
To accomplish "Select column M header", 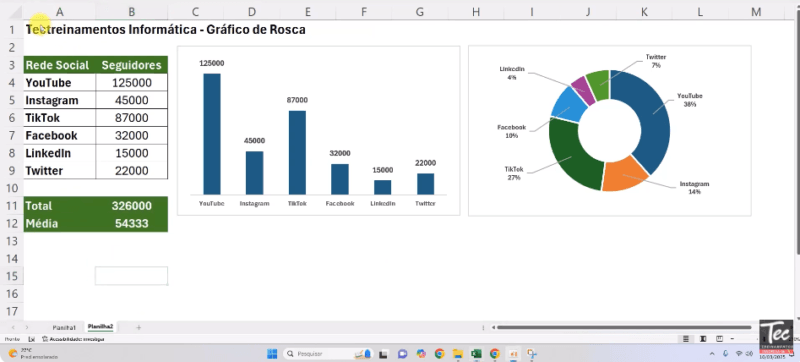I will coord(756,12).
